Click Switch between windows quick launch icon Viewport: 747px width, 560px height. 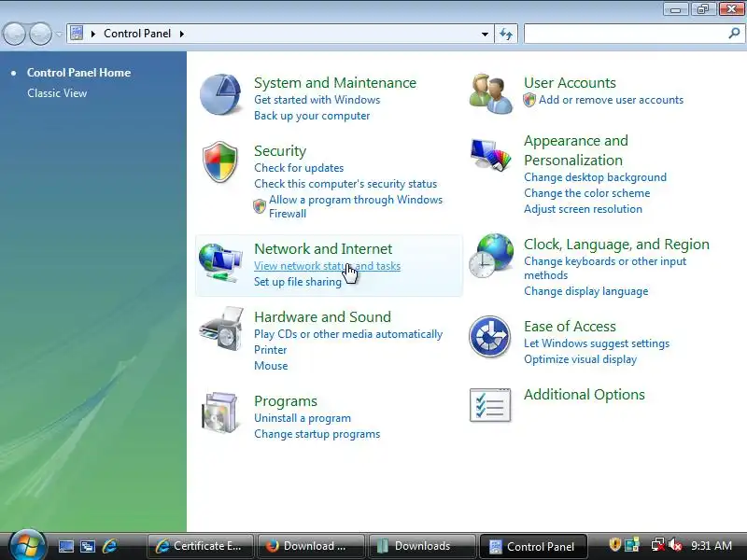pos(88,546)
